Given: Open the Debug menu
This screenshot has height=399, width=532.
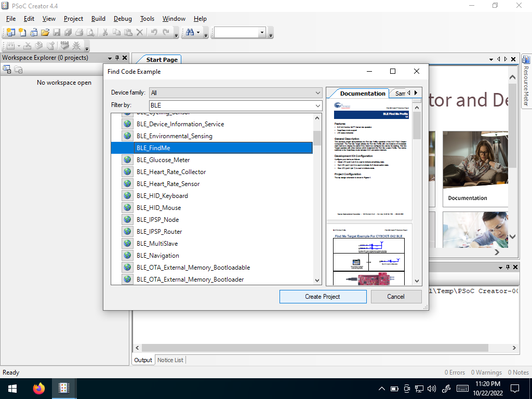Looking at the screenshot, I should [123, 19].
